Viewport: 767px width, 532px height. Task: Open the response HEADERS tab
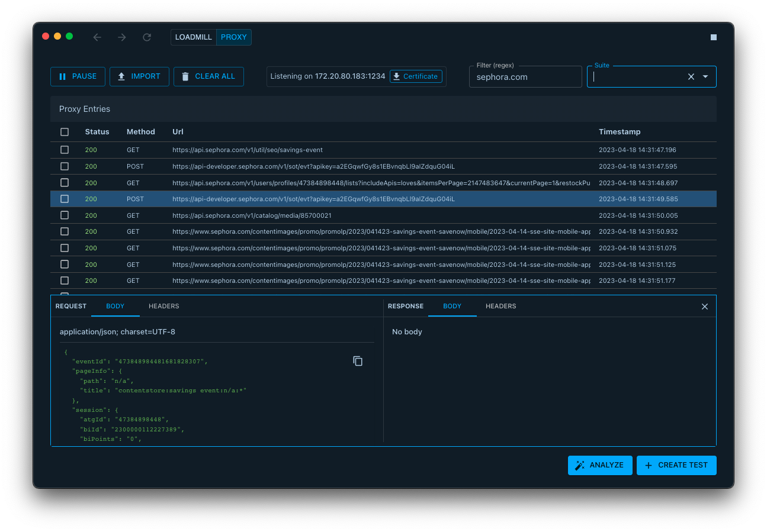500,307
